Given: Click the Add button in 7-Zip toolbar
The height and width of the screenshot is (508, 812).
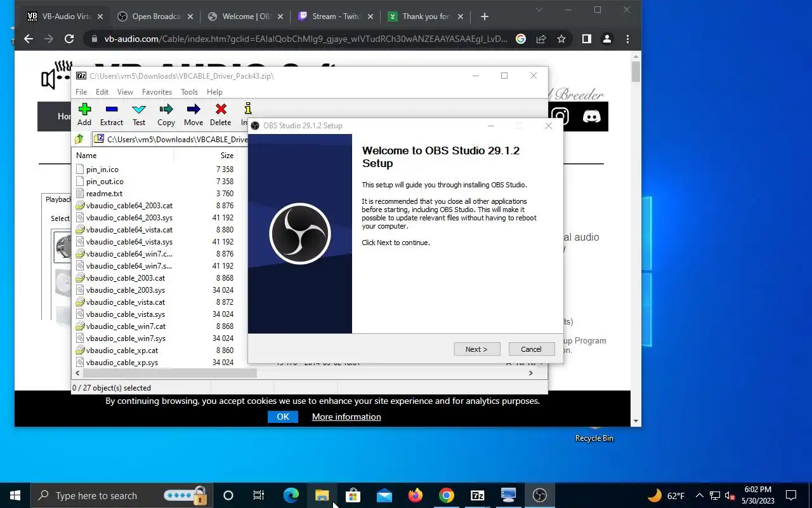Looking at the screenshot, I should (x=84, y=114).
